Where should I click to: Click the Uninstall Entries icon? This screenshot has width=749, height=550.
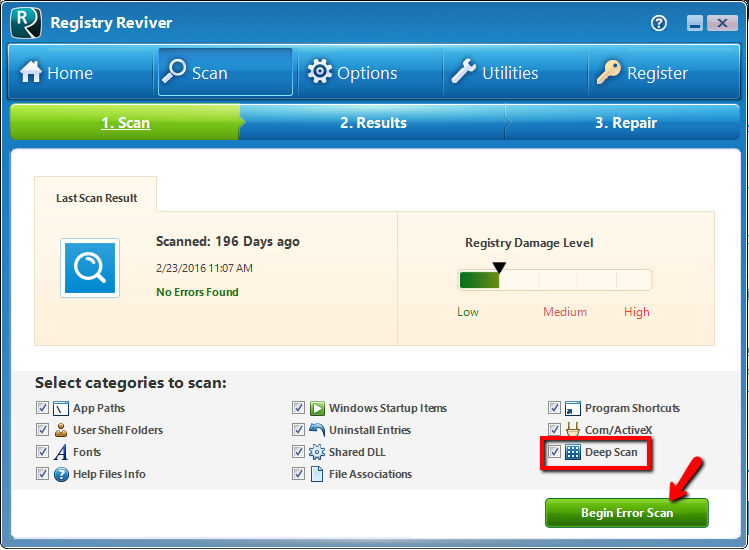317,430
